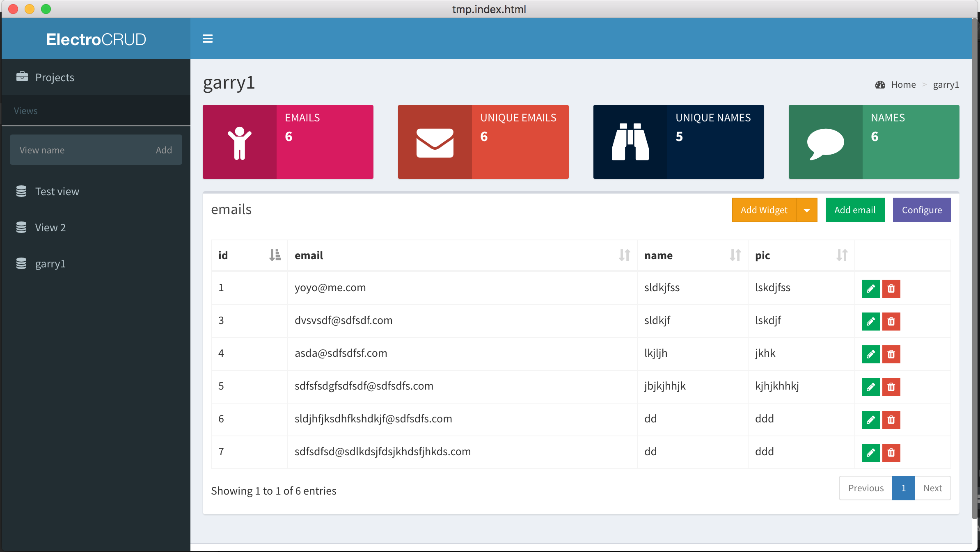Viewport: 980px width, 552px height.
Task: Click the speech bubble icon on NAMES widget
Action: 826,144
